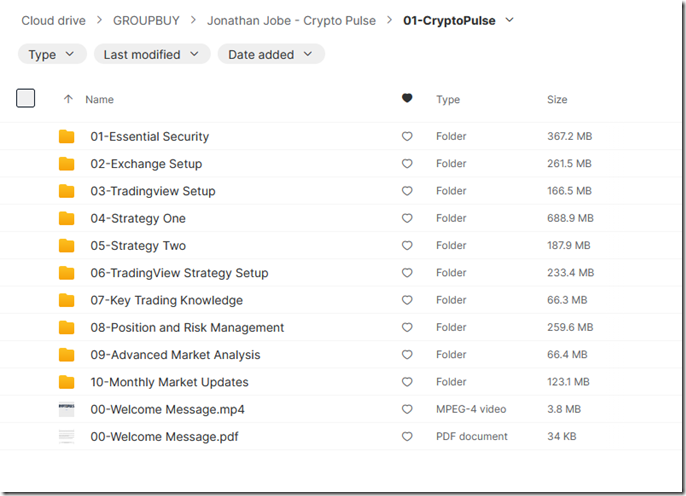Click the 688.9 MB size value

[x=570, y=218]
